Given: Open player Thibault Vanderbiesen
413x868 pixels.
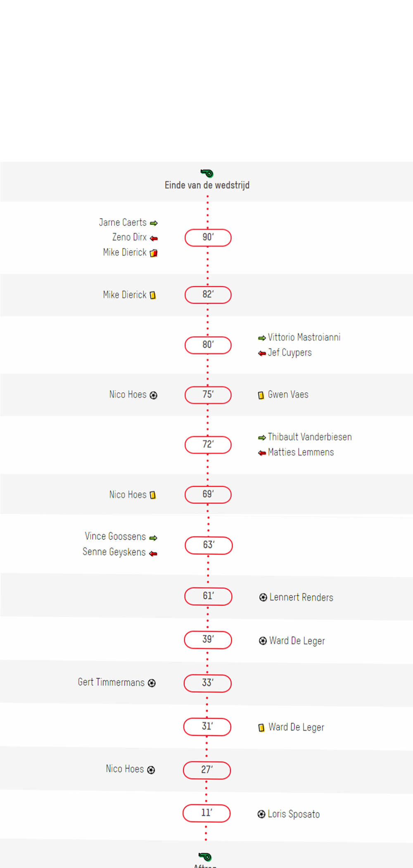Looking at the screenshot, I should click(310, 437).
